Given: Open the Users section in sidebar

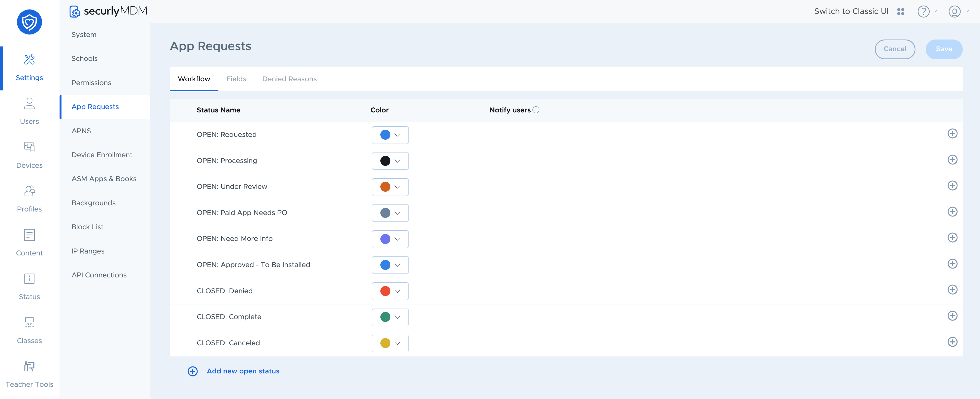Looking at the screenshot, I should click(x=29, y=110).
